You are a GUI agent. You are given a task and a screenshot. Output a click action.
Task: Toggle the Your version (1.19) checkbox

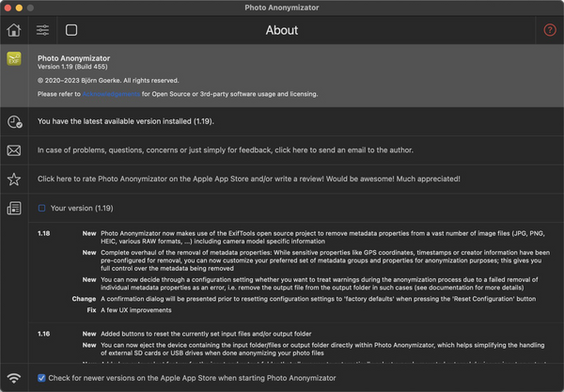coord(41,208)
